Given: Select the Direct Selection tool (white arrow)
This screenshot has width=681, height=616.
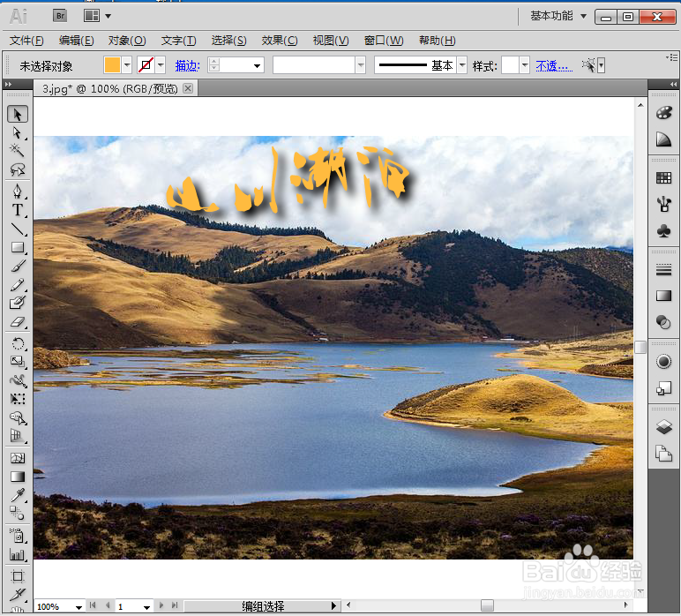Looking at the screenshot, I should tap(18, 132).
